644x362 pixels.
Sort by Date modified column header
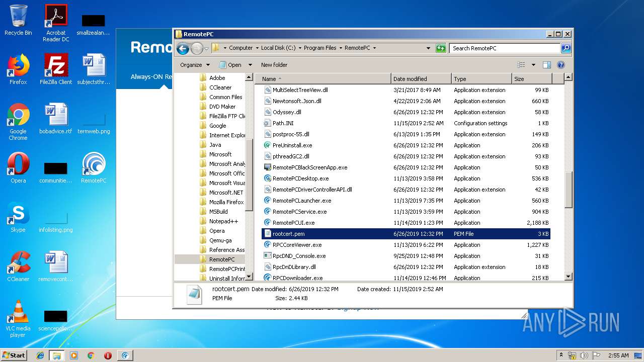coord(421,79)
